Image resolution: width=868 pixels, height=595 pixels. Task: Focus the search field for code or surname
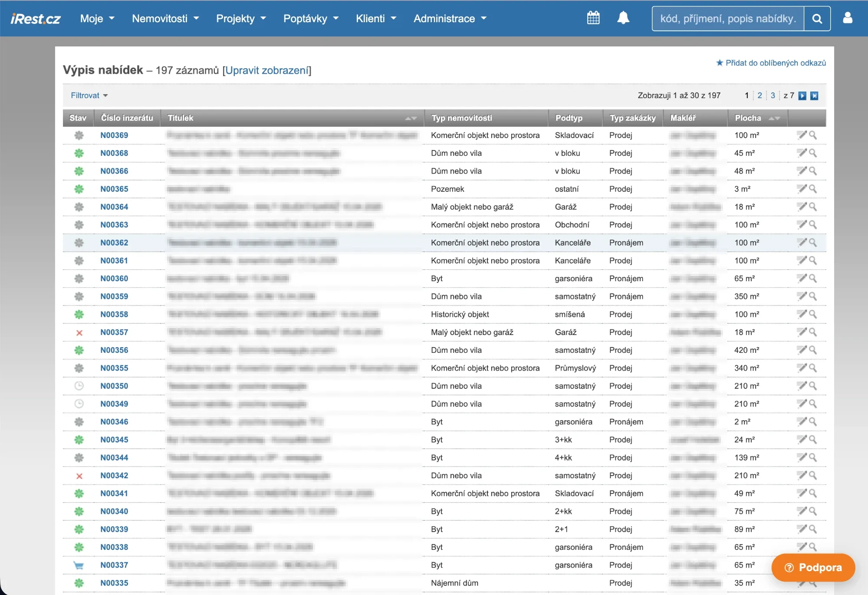pos(728,19)
